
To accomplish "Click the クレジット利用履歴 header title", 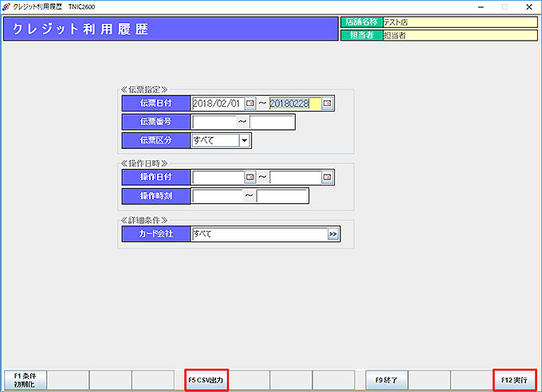I will 81,29.
